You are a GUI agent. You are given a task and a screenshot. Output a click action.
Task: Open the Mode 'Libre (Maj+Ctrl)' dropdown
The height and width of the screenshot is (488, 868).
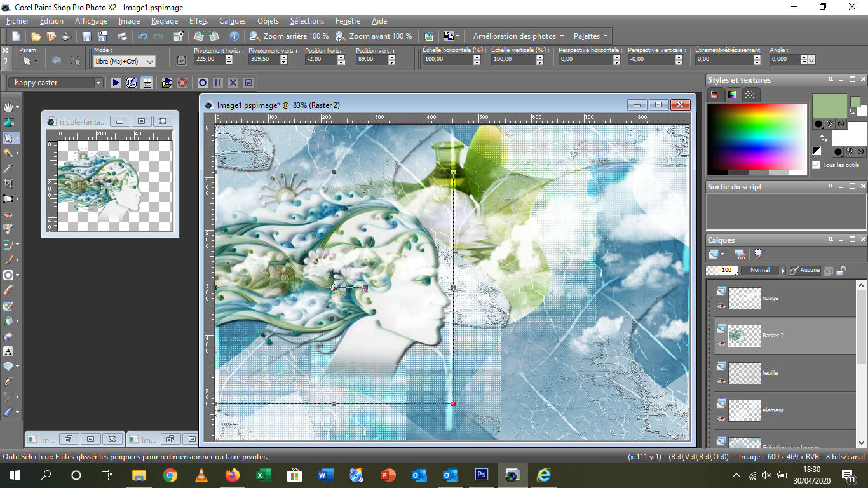(124, 61)
